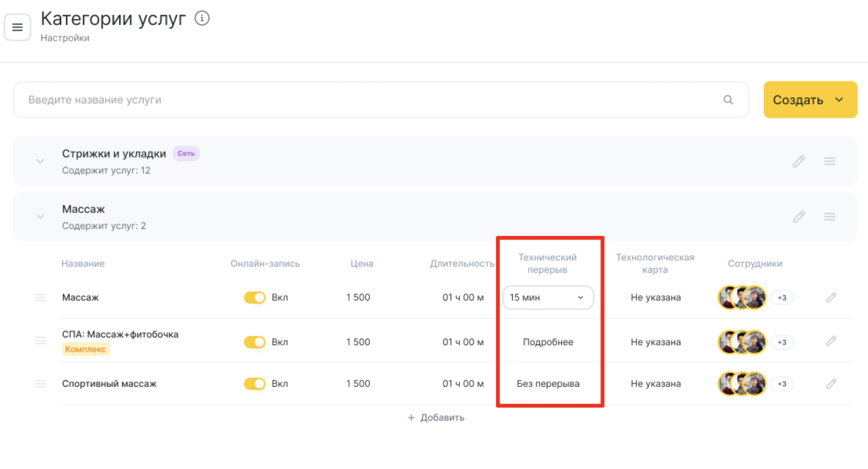868x469 pixels.
Task: Click Подробнее in СПА row
Action: tap(548, 342)
